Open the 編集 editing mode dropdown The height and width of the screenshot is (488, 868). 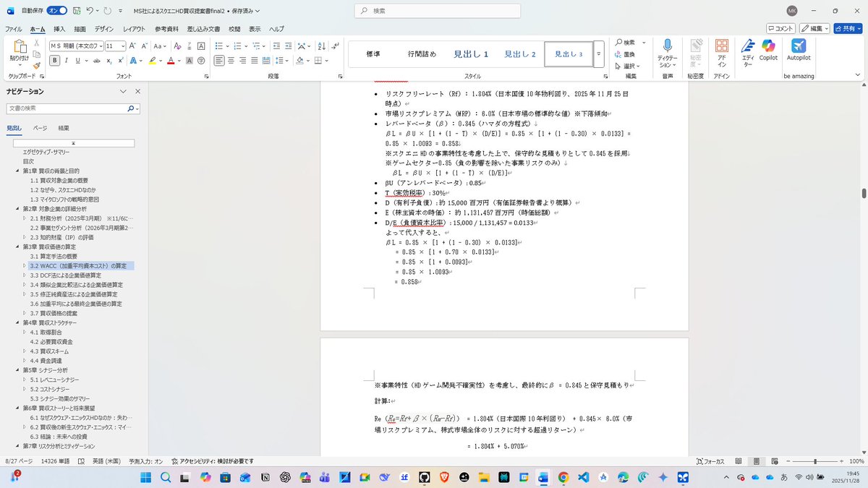click(x=815, y=28)
